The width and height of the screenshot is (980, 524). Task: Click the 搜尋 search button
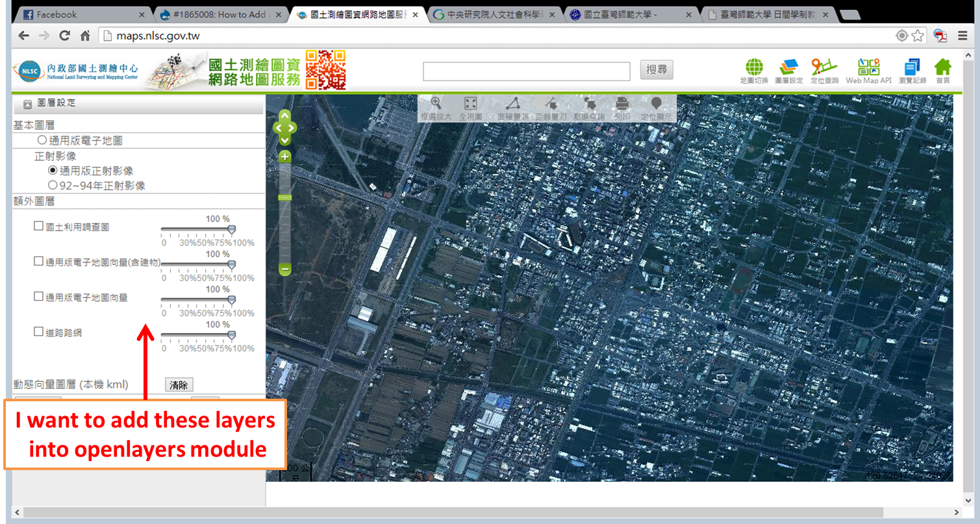click(x=657, y=70)
